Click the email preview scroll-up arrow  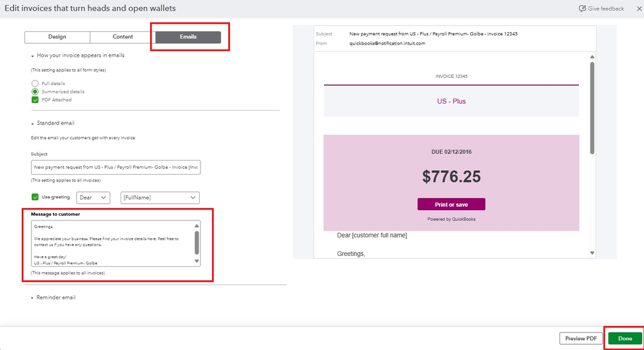point(592,57)
